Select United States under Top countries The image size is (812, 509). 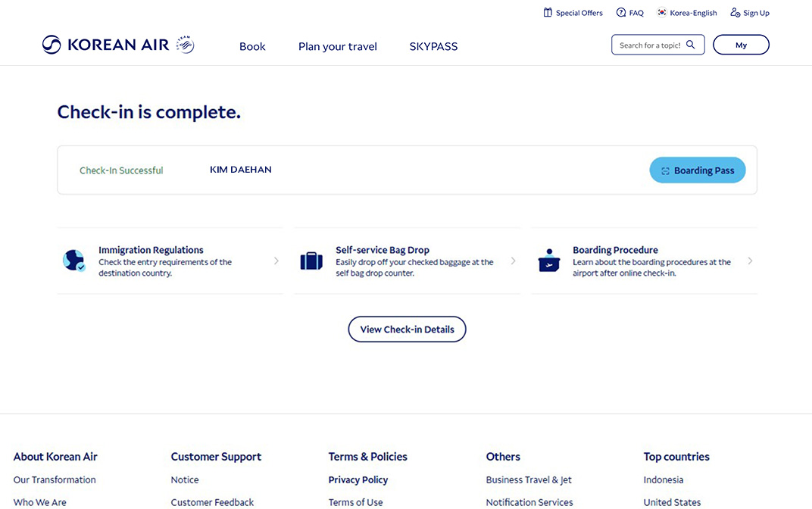click(x=672, y=502)
